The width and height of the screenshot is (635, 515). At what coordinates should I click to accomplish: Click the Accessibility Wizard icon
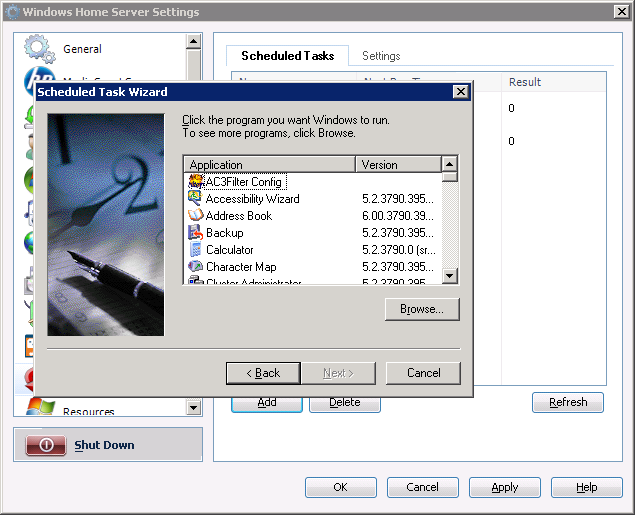pos(195,198)
